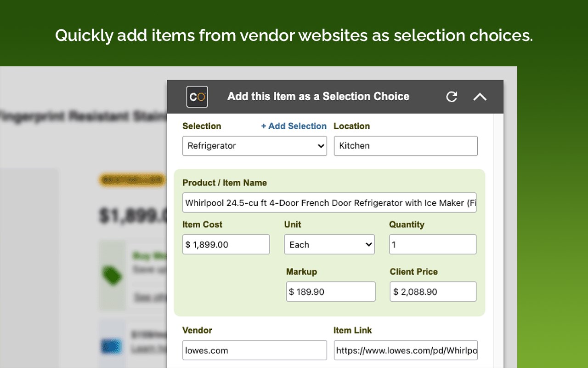
Task: Click the blurred yellow badge on the product page
Action: point(132,181)
